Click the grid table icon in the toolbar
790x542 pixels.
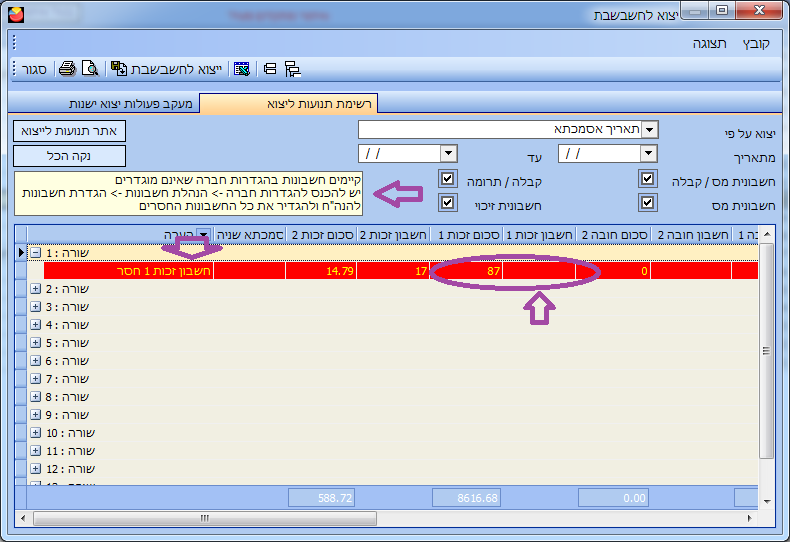[241, 69]
